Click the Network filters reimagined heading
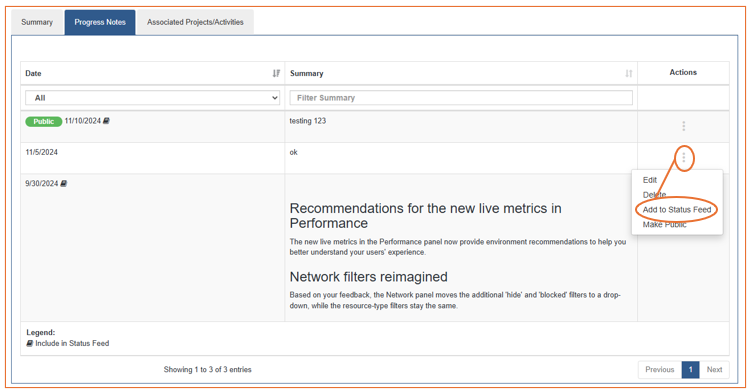Screen dimensions: 749x389 pos(369,277)
